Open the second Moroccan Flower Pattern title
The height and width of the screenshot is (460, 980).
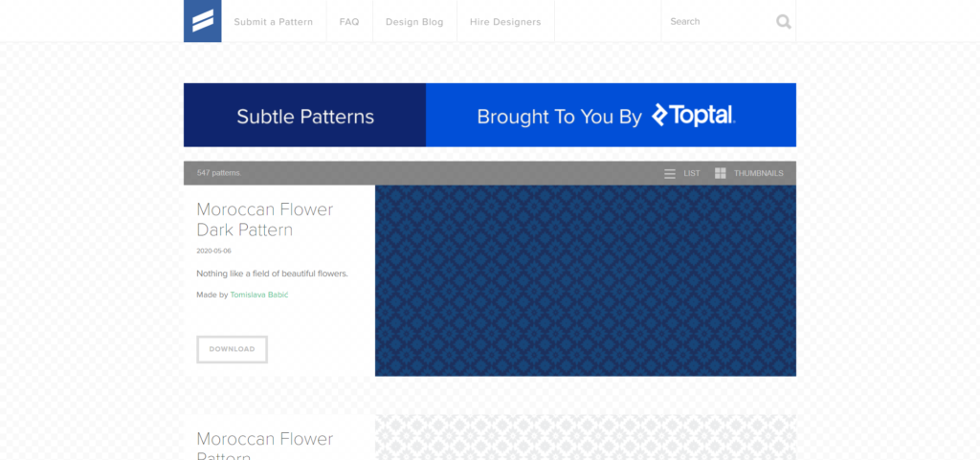pos(264,440)
